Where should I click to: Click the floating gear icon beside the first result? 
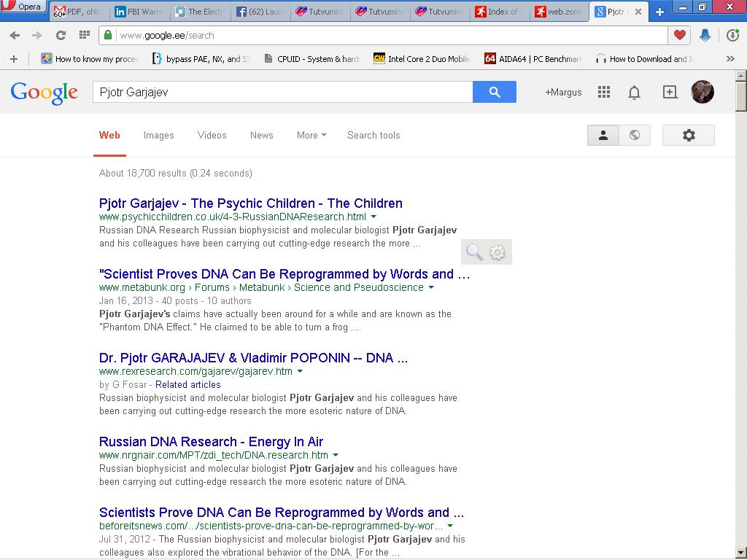point(498,252)
